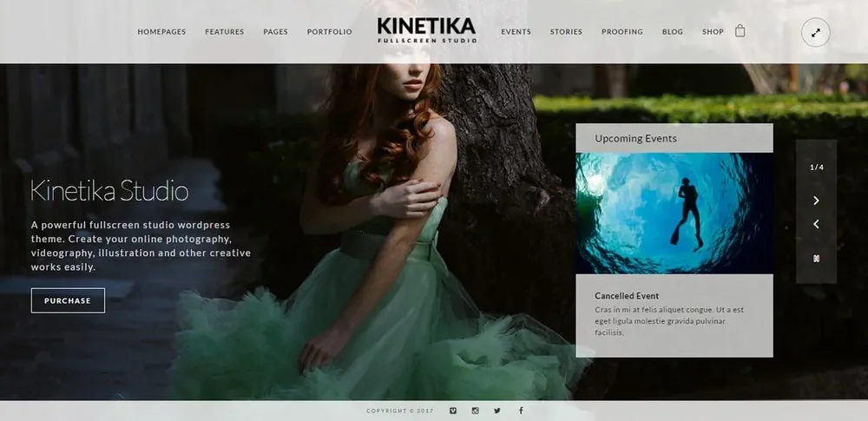This screenshot has height=421, width=868.
Task: Open the Twitter icon in footer
Action: pos(497,411)
